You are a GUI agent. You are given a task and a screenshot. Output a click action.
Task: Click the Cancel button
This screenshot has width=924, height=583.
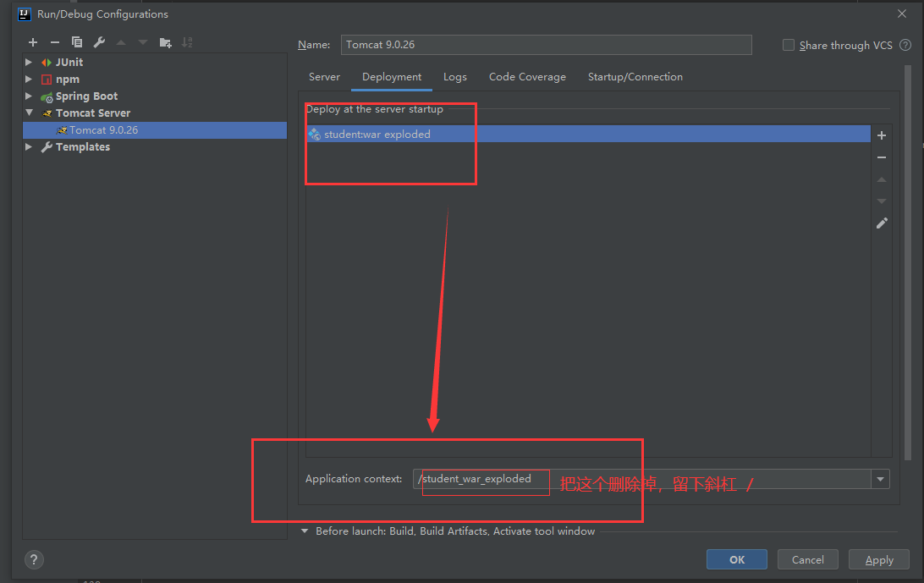point(808,559)
